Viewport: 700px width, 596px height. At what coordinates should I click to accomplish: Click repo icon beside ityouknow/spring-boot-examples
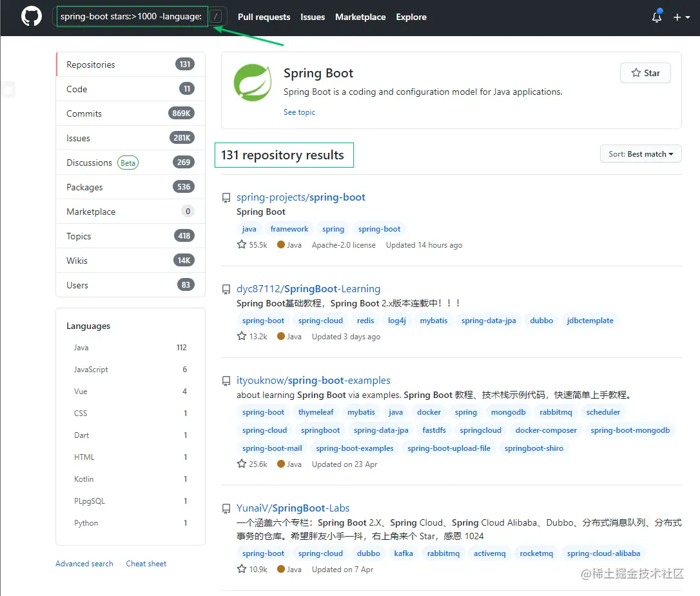226,381
